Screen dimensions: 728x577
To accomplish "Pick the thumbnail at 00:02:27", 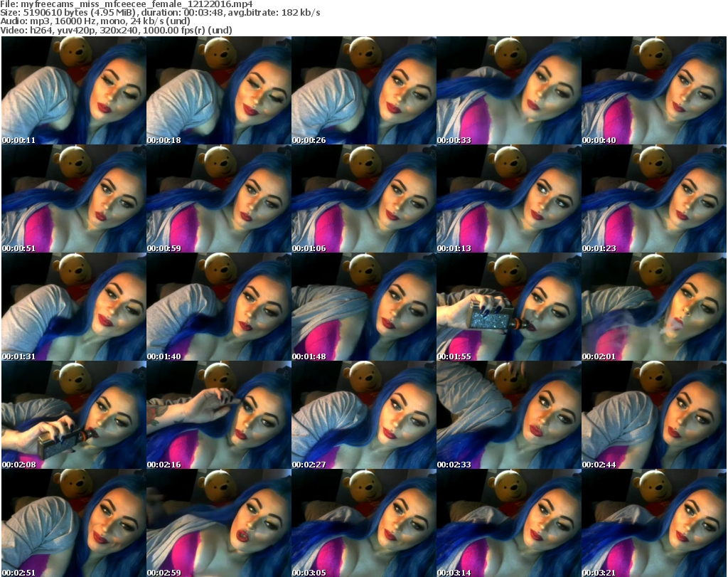I will pos(363,415).
